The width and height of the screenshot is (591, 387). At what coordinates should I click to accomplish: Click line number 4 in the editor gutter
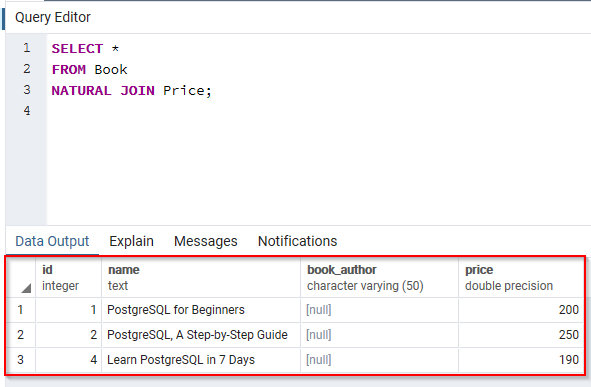(x=27, y=111)
